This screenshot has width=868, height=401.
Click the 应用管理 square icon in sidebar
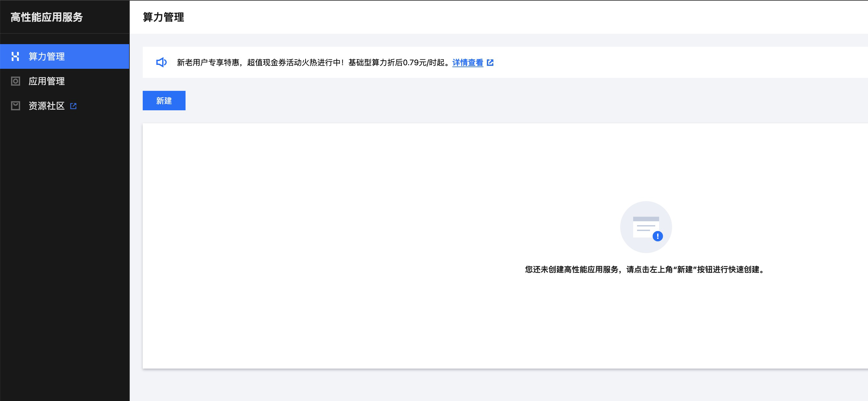click(16, 81)
